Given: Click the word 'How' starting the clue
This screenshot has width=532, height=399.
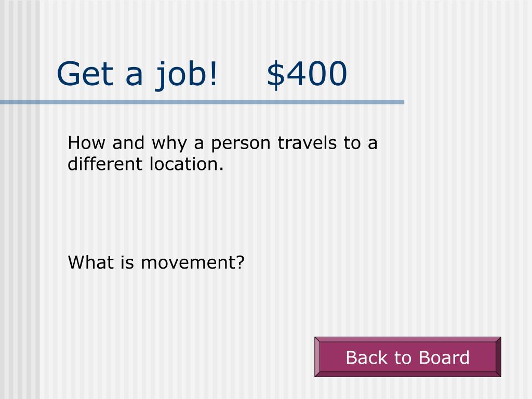Looking at the screenshot, I should pyautogui.click(x=87, y=142).
